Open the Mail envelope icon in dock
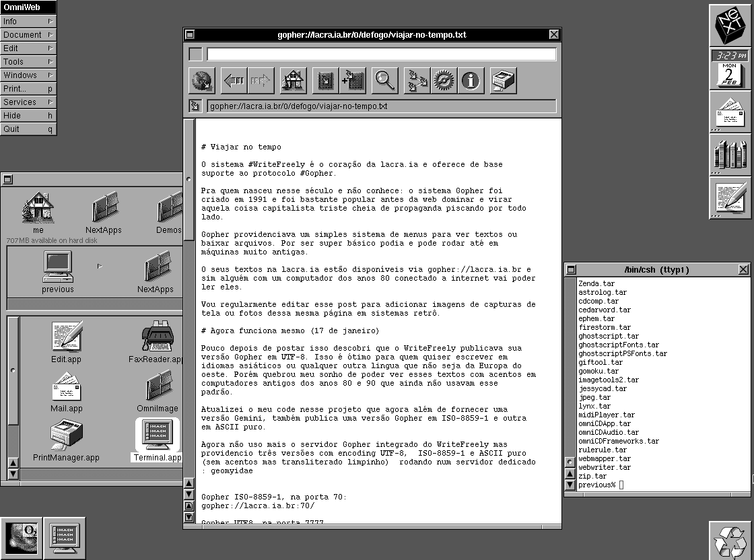 tap(730, 112)
